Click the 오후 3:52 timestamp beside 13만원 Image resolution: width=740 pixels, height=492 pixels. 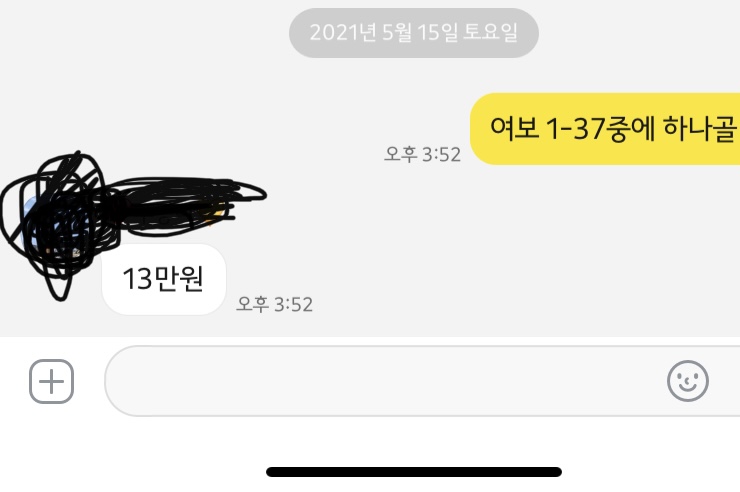pyautogui.click(x=274, y=304)
